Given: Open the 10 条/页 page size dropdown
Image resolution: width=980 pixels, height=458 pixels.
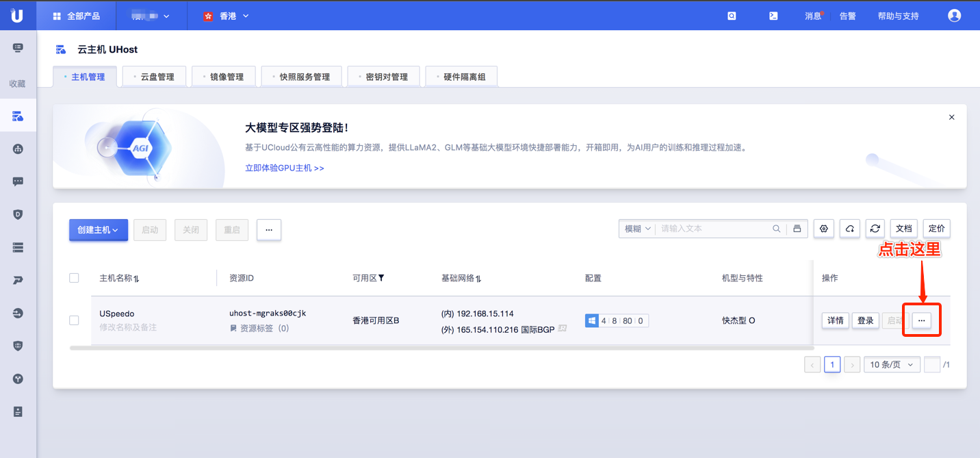Looking at the screenshot, I should (891, 365).
